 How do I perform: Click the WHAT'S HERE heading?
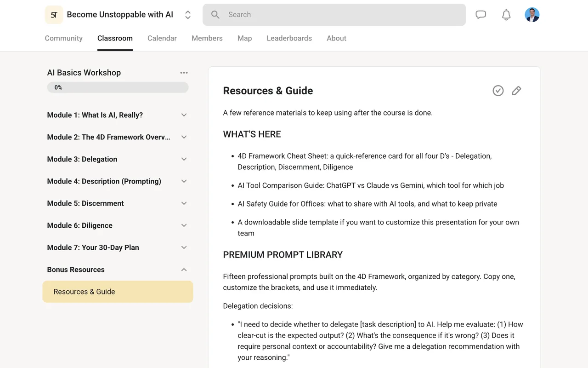click(x=252, y=134)
